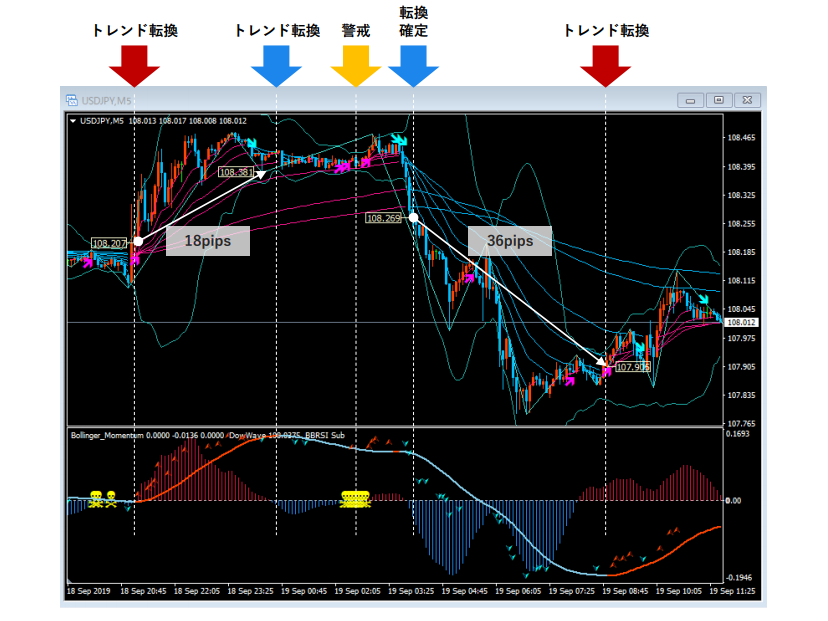Expand the chart dropdown triangle beside USDJPY,M5
Screen dimensions: 828x621
coord(73,121)
